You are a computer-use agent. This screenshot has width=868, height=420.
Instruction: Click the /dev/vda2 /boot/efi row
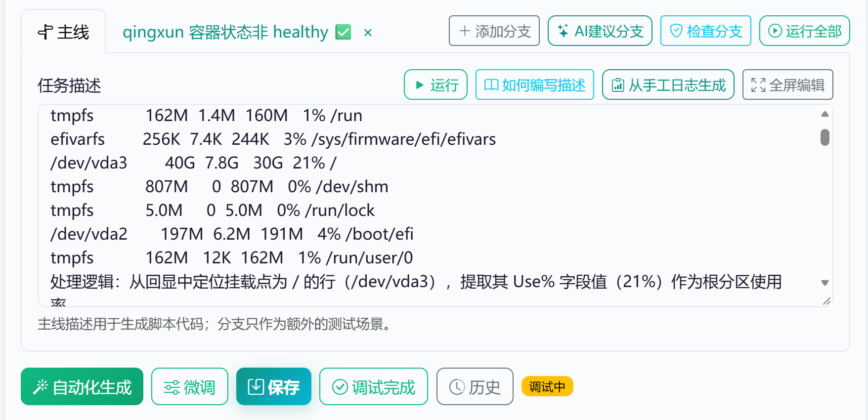[232, 234]
